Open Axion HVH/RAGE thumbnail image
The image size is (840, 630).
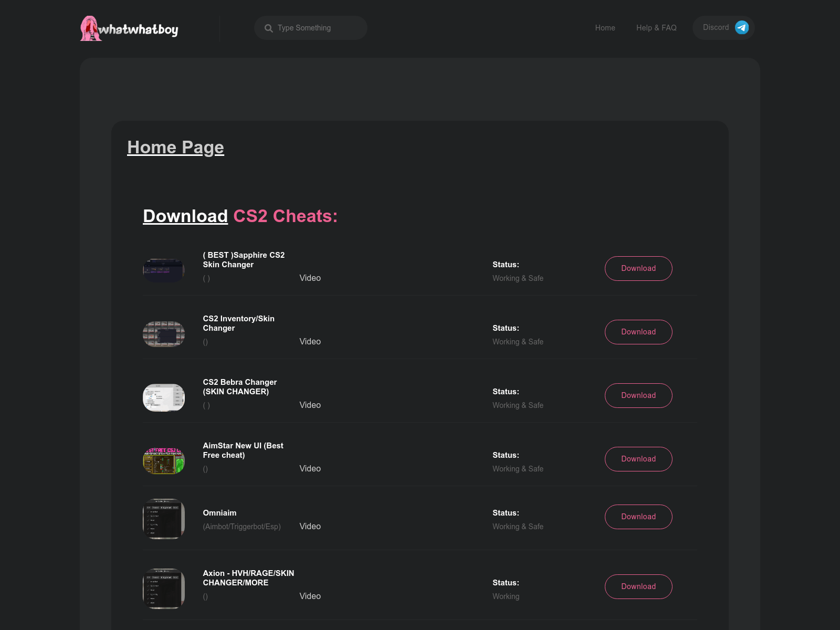tap(164, 589)
